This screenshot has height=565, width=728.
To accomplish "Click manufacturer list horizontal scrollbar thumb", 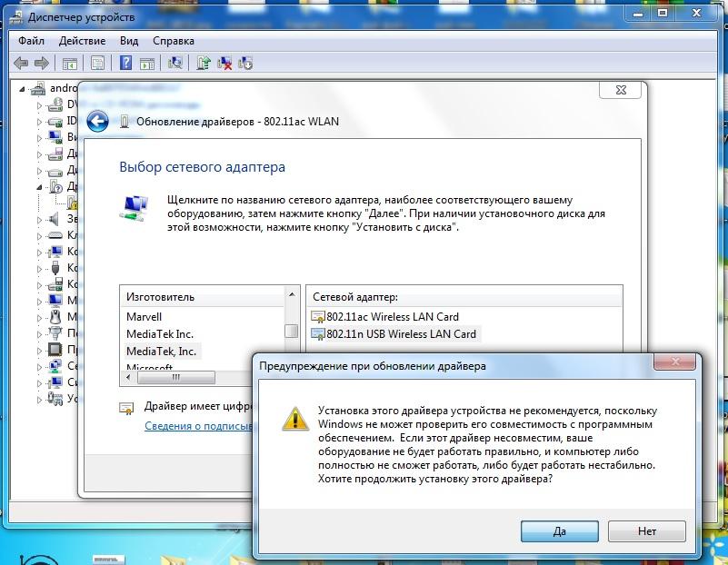I will [x=176, y=378].
